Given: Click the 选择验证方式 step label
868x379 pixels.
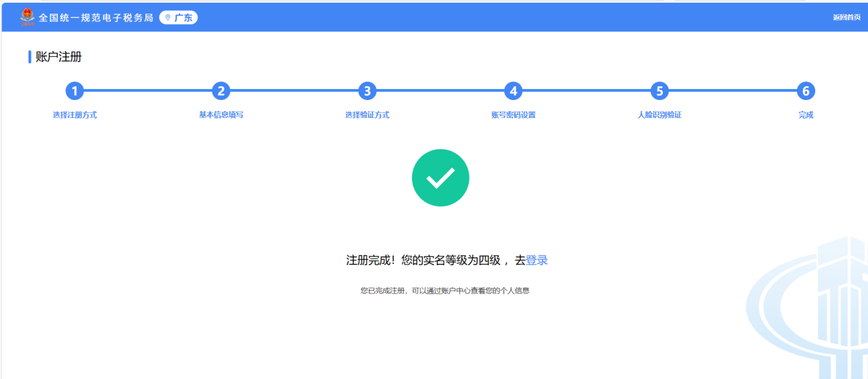Looking at the screenshot, I should click(367, 115).
